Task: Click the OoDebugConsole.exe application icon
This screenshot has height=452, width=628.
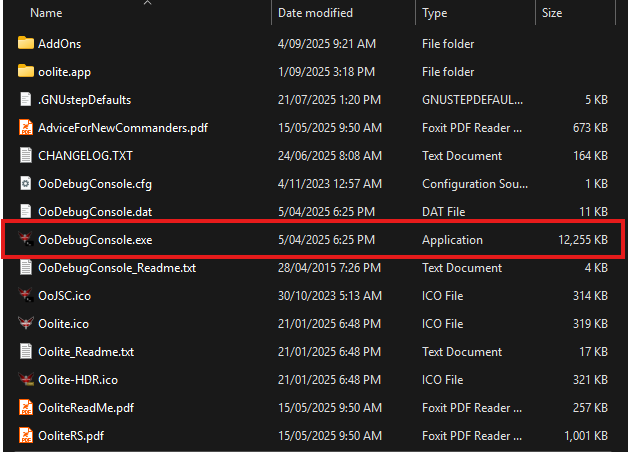Action: (26, 239)
